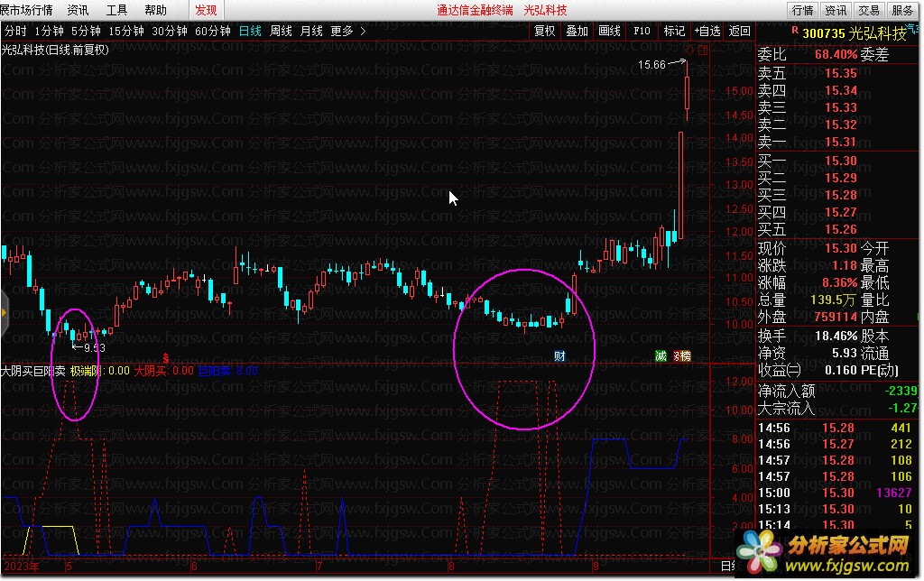The height and width of the screenshot is (581, 924).
Task: Click stock title 300735 光弘科技
Action: pos(855,33)
